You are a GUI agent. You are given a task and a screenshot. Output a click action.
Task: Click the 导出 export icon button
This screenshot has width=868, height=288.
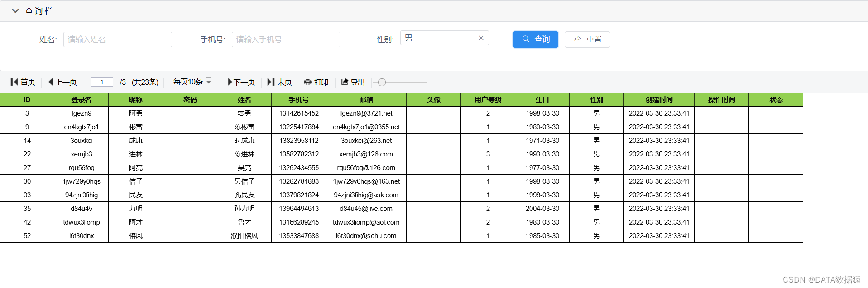pyautogui.click(x=353, y=82)
